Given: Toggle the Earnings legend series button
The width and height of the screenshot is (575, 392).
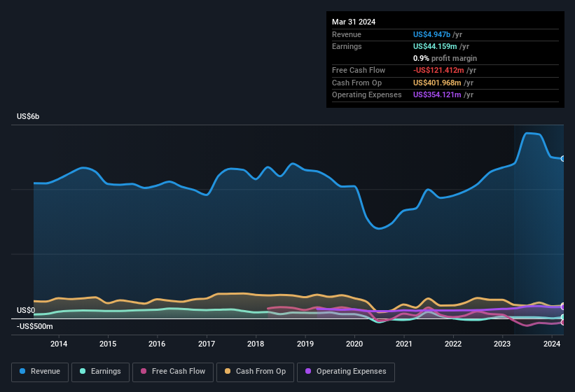Looking at the screenshot, I should pyautogui.click(x=100, y=372).
